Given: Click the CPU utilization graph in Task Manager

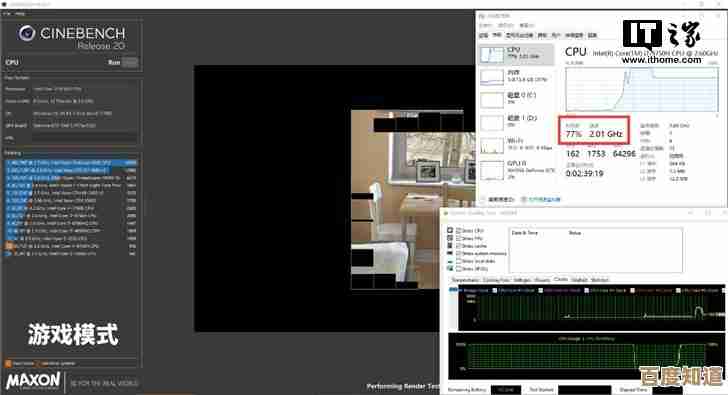Looking at the screenshot, I should 642,89.
